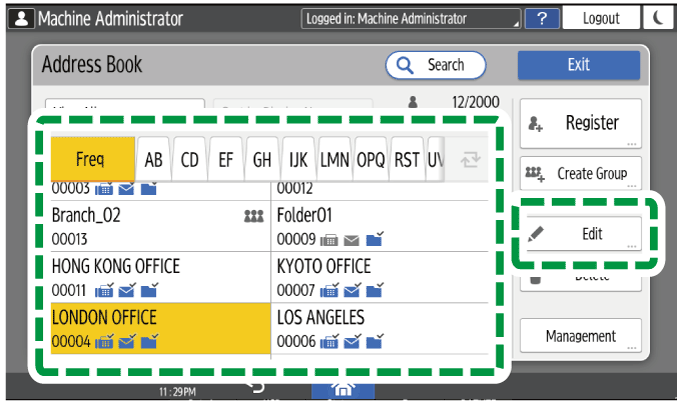Screen dimensions: 680x404
Task: Click email icon for LONDON OFFICE
Action: coord(127,342)
